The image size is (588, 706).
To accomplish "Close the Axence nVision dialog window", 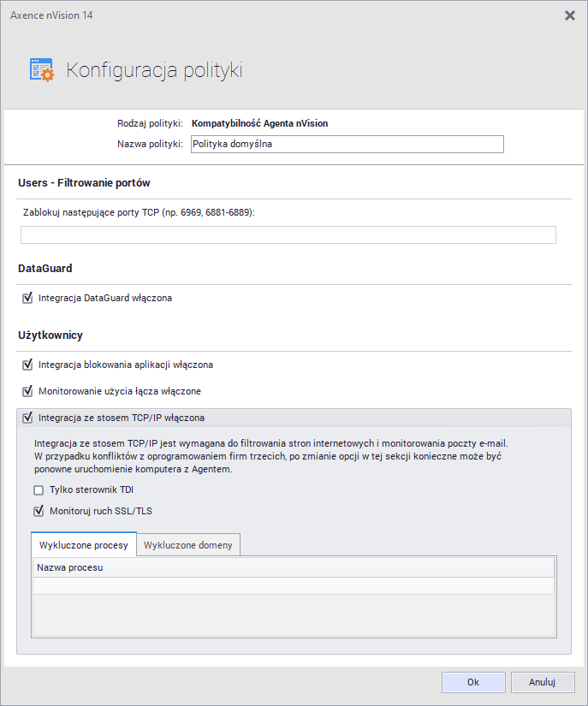I will 570,15.
